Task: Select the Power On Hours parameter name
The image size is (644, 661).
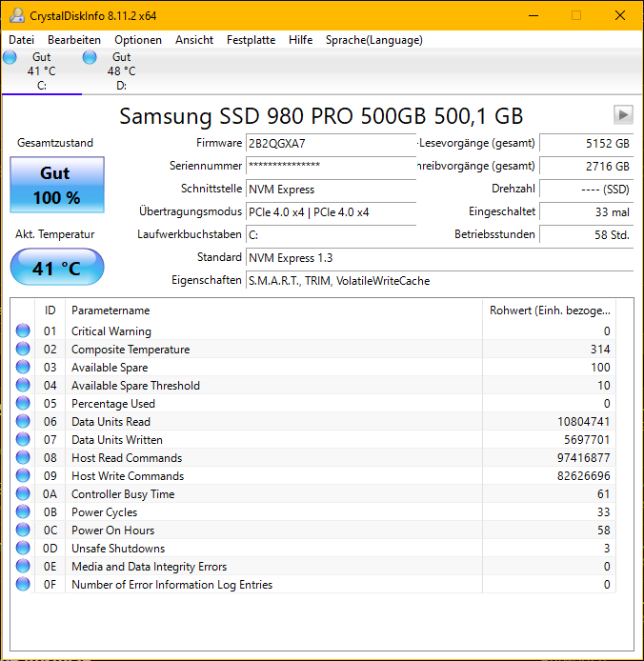Action: tap(113, 530)
